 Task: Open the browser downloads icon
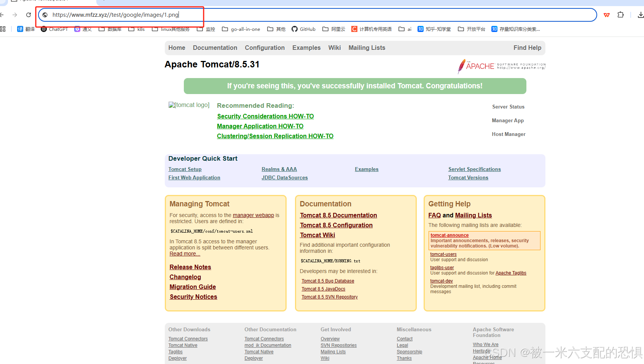click(641, 15)
